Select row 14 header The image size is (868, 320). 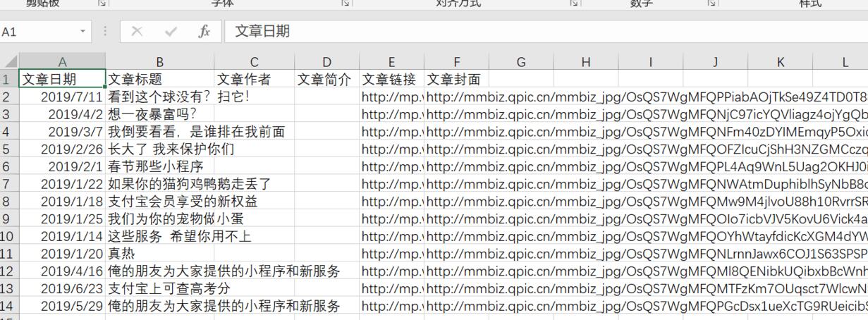(9, 306)
